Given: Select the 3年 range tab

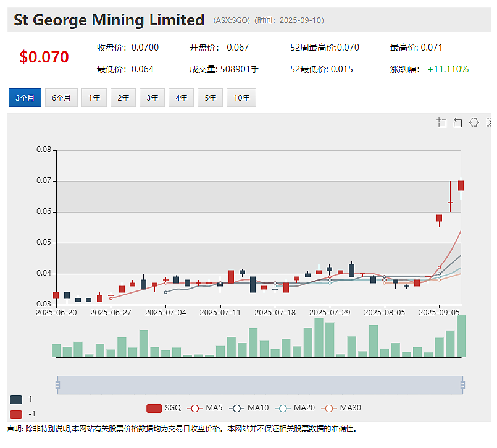Looking at the screenshot, I should tap(152, 98).
